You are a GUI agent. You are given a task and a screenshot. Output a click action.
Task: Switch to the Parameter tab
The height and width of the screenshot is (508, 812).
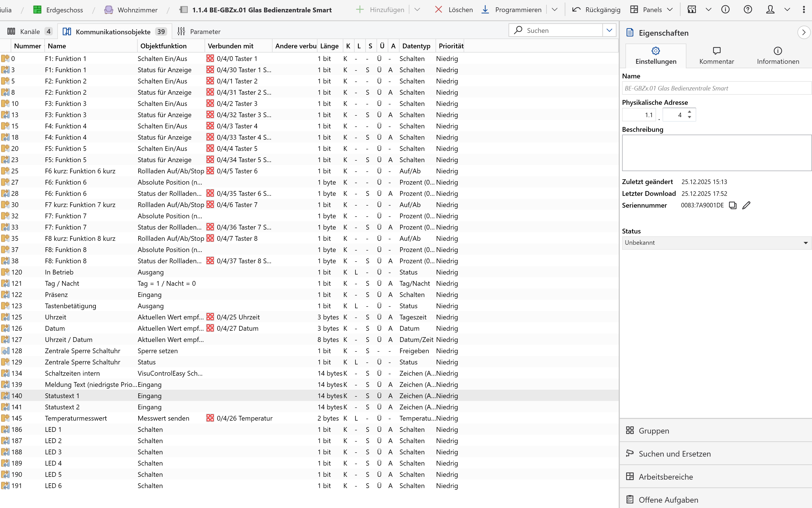199,31
